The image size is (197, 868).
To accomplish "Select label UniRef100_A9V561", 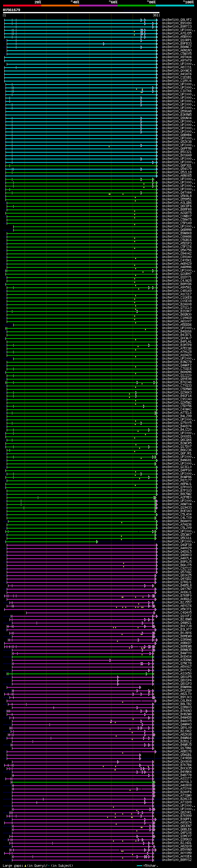I will [177, 287].
